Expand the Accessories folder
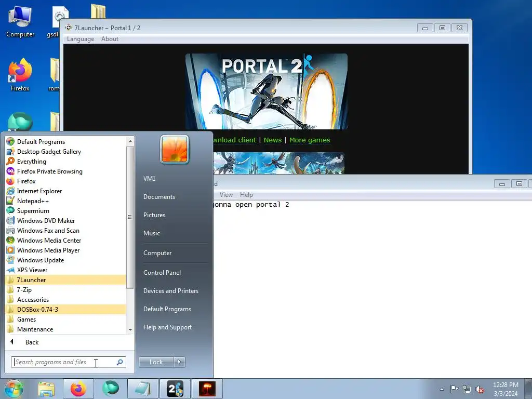 click(x=66, y=300)
